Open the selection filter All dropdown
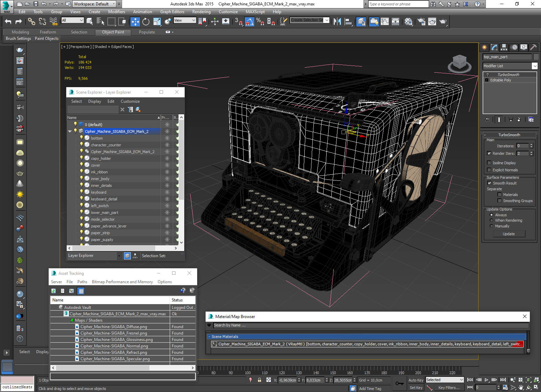The image size is (541, 392). pyautogui.click(x=72, y=20)
